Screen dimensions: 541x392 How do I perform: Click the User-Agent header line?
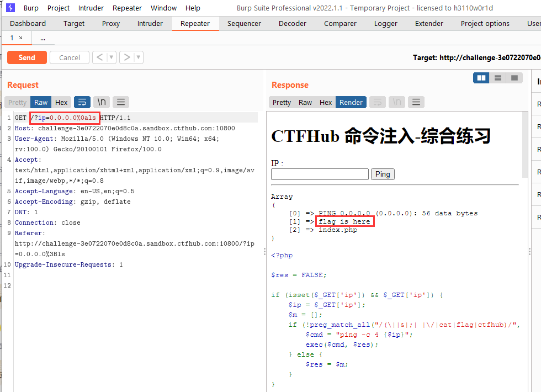coord(117,144)
